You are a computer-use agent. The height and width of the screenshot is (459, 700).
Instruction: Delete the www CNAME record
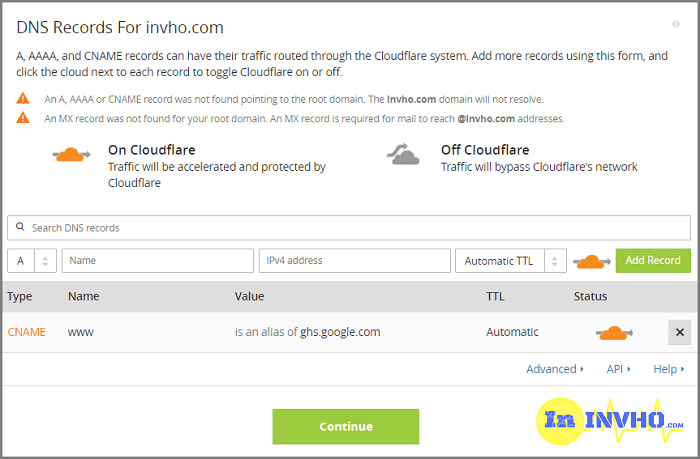[x=679, y=332]
